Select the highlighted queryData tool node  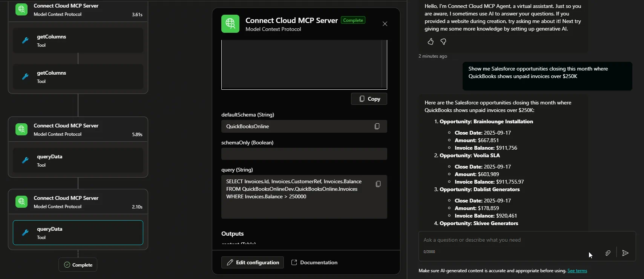[78, 233]
